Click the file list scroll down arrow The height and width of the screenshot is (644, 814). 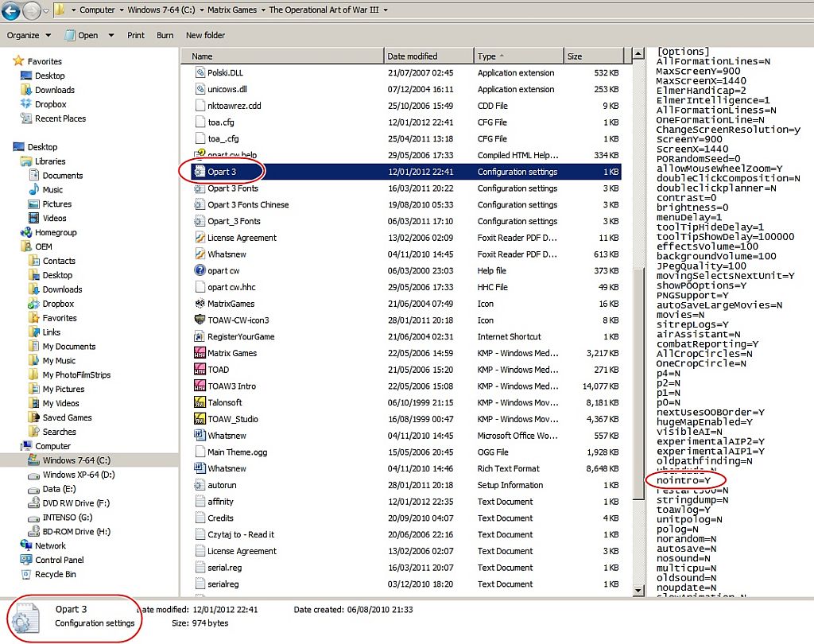[x=639, y=591]
